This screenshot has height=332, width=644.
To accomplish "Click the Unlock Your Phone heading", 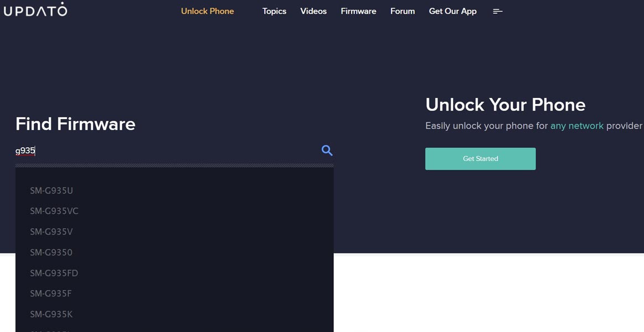I will pos(505,105).
